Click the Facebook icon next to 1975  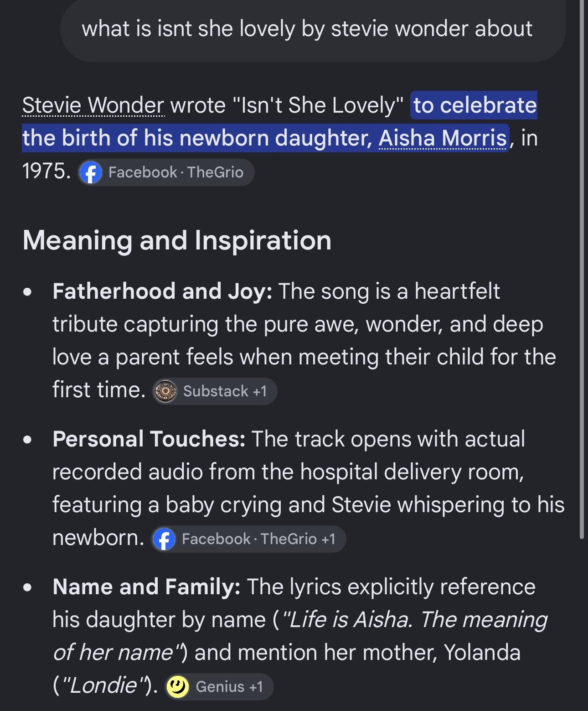click(90, 173)
